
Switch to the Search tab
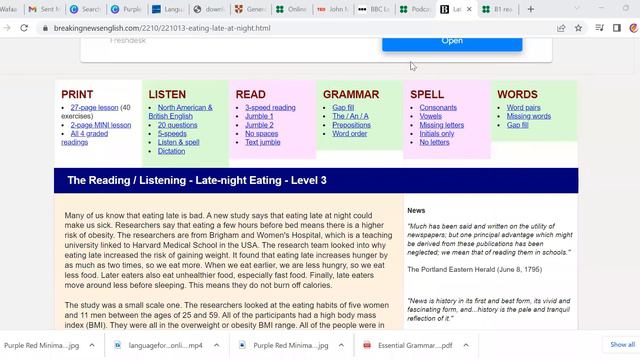(86, 9)
